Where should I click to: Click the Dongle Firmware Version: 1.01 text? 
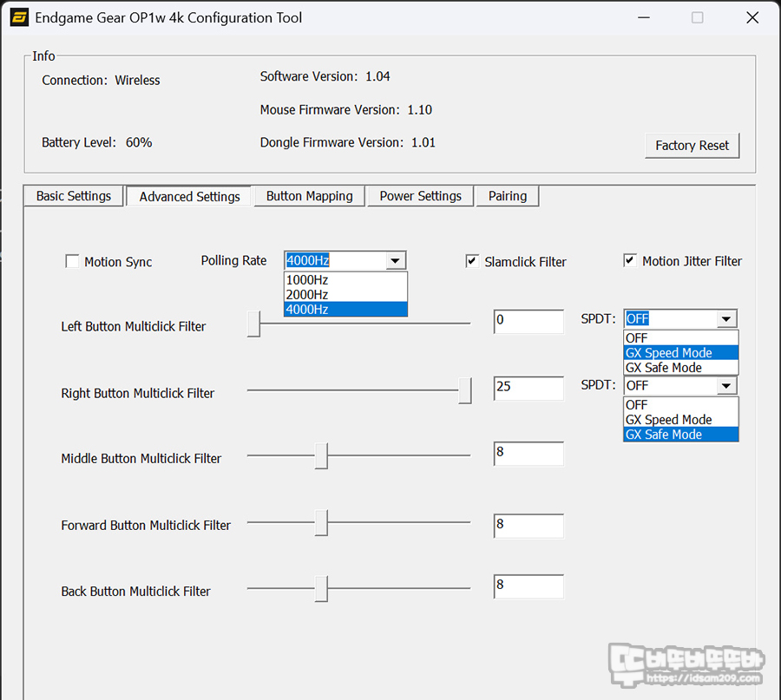(x=348, y=142)
